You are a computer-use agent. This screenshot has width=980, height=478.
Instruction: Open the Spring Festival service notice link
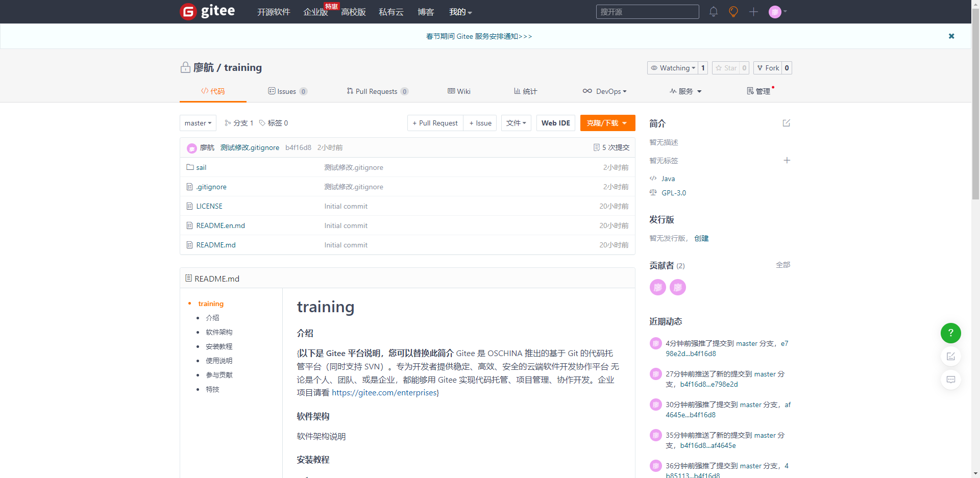tap(479, 36)
